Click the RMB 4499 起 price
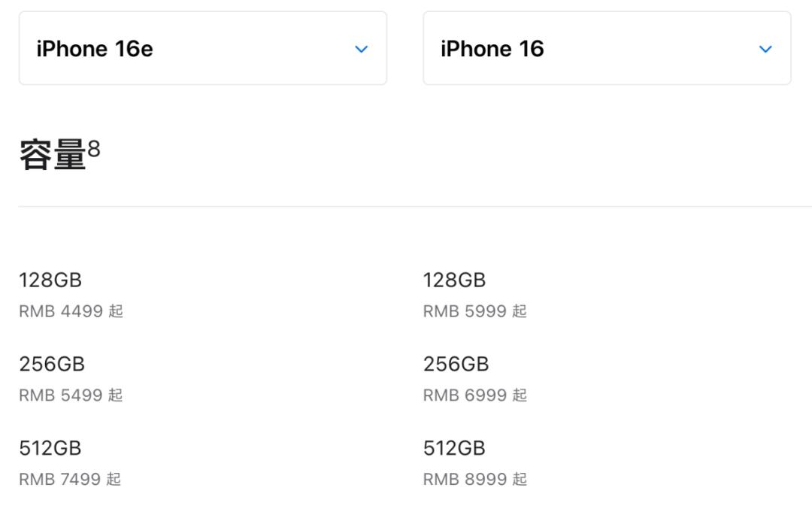The width and height of the screenshot is (812, 530). coord(71,311)
